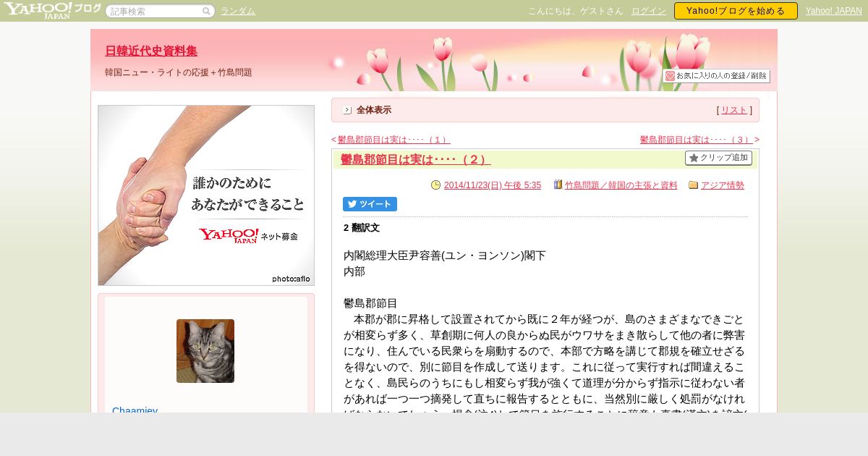868x456 pixels.
Task: Click the search magnifier icon
Action: [207, 12]
